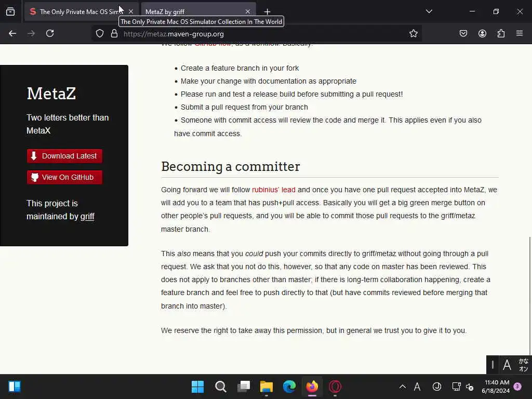
Task: Select Firefox icon on taskbar
Action: coord(312,387)
